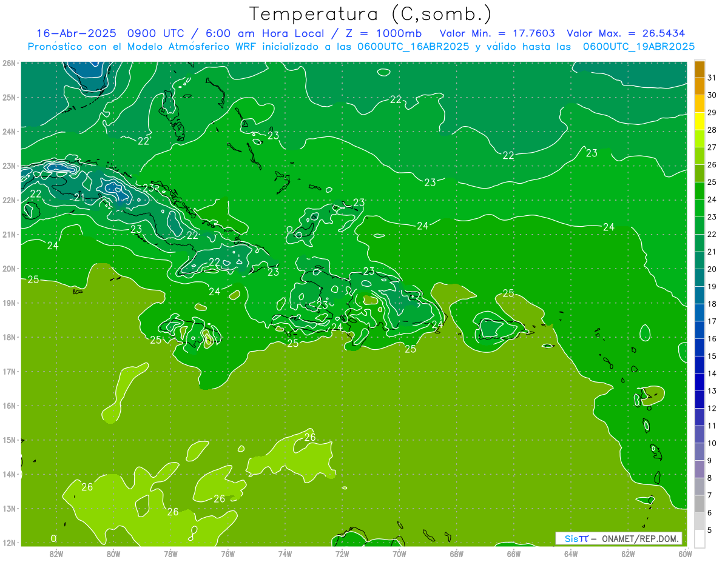Click the "60W" longitude axis label
Image resolution: width=728 pixels, height=562 pixels.
pyautogui.click(x=685, y=554)
